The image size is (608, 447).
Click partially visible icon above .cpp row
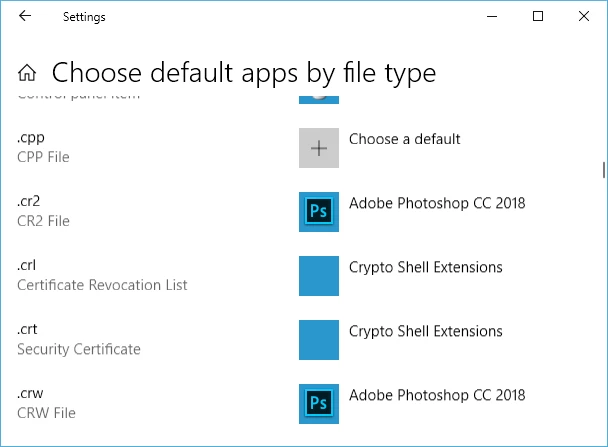click(x=319, y=99)
